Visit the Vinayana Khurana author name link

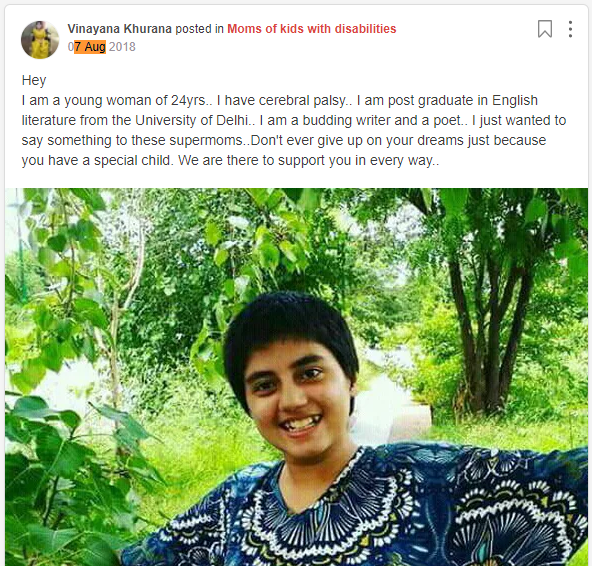tap(120, 29)
